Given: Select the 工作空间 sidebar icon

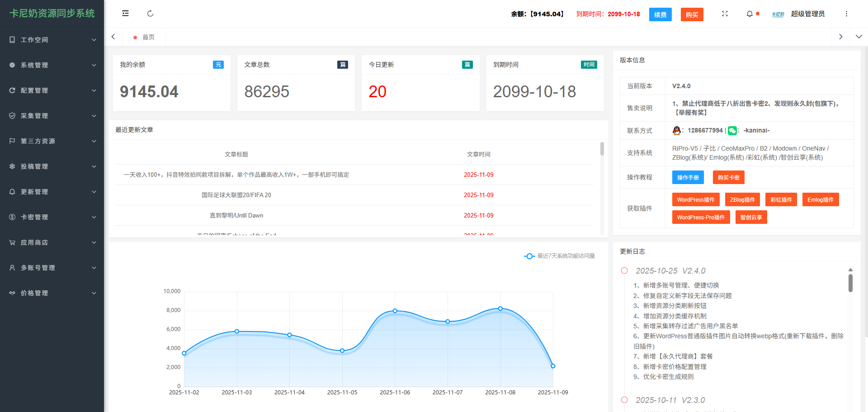Looking at the screenshot, I should coord(12,39).
